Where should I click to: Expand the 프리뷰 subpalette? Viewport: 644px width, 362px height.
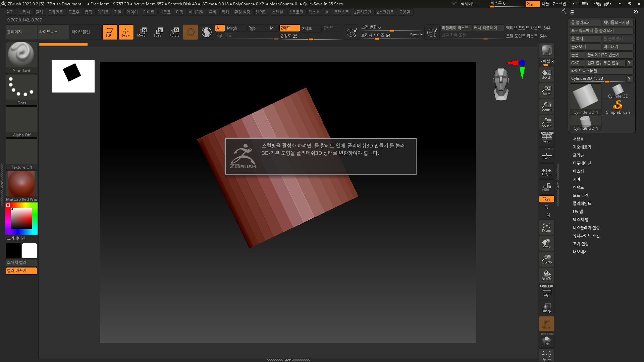coord(578,155)
